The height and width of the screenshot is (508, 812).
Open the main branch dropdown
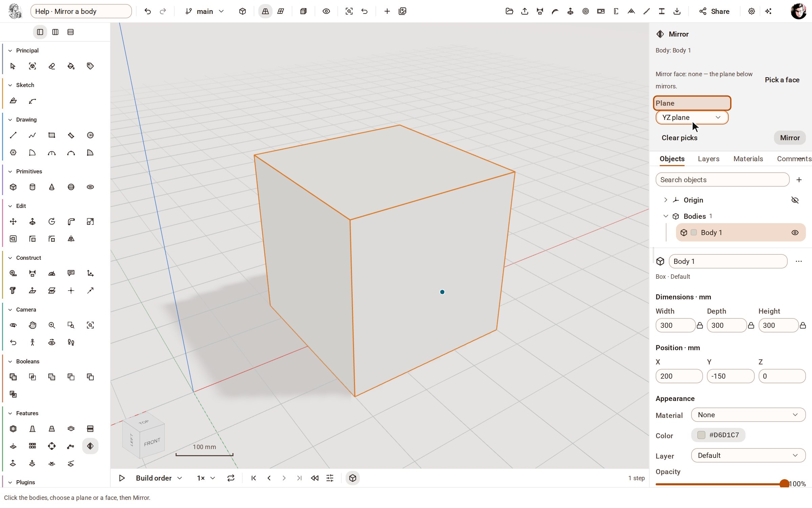tap(205, 11)
